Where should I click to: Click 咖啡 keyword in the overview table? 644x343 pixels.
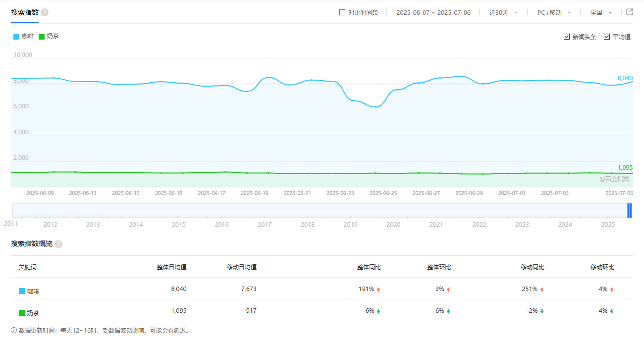[33, 292]
